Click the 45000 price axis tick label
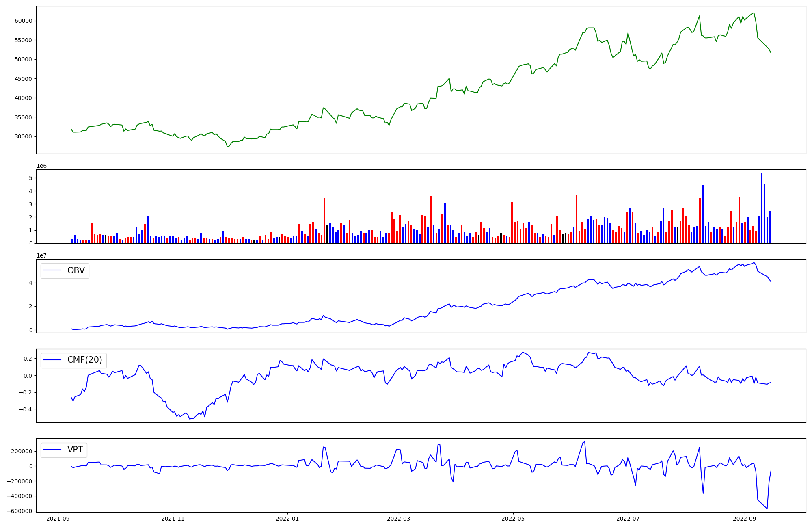 (x=23, y=79)
